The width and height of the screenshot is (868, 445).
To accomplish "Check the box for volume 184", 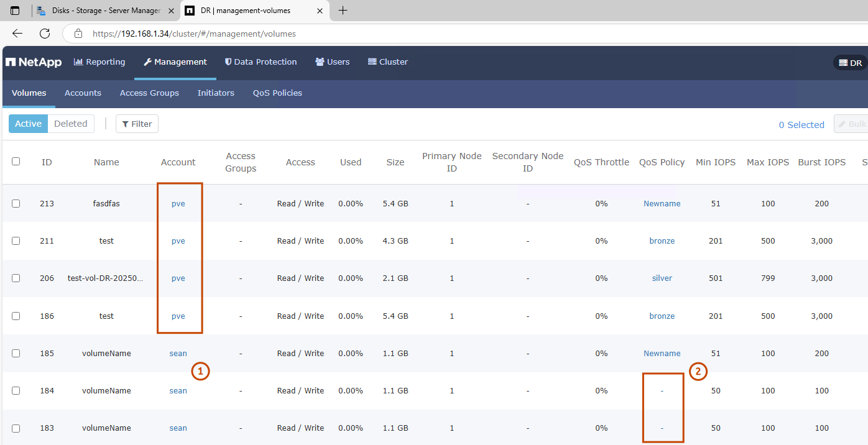I will [16, 390].
